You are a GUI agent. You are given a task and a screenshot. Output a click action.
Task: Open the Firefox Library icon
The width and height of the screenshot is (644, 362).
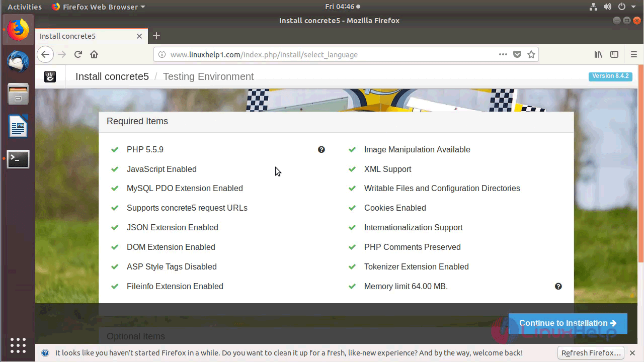tap(598, 54)
